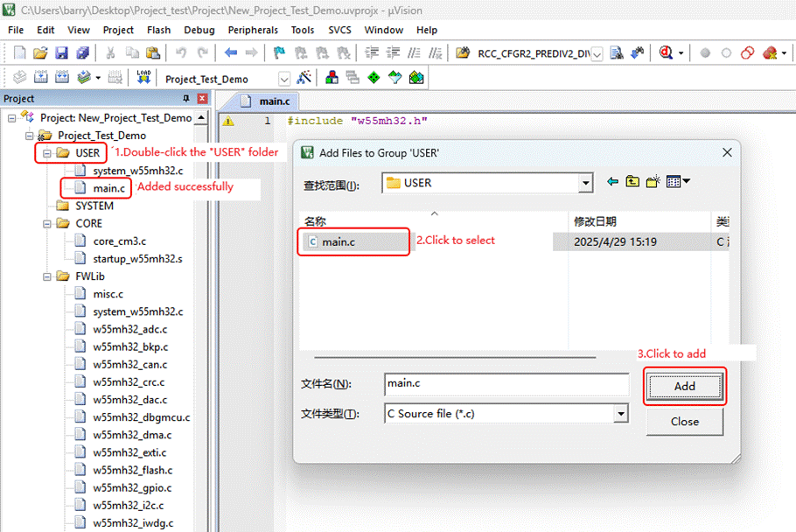Image resolution: width=796 pixels, height=532 pixels.
Task: Click the Indent selection toolbar icon
Action: [372, 52]
